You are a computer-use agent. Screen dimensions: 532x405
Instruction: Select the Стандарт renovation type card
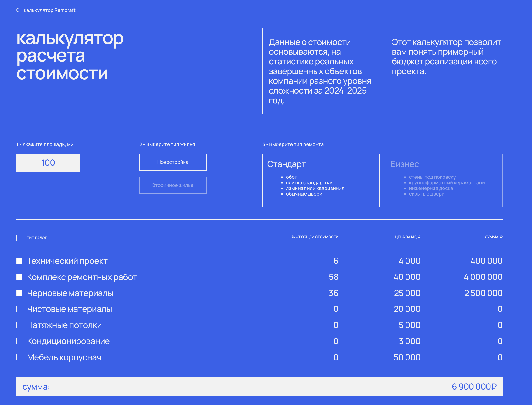[321, 180]
